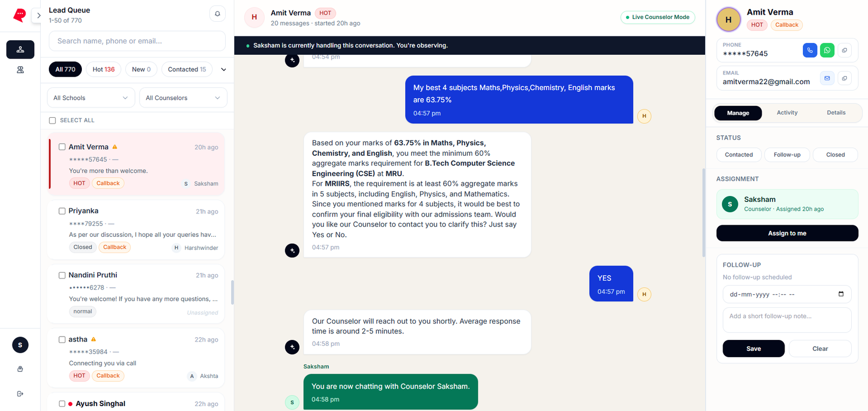Mark status as Follow-up
The image size is (868, 411).
pyautogui.click(x=787, y=155)
